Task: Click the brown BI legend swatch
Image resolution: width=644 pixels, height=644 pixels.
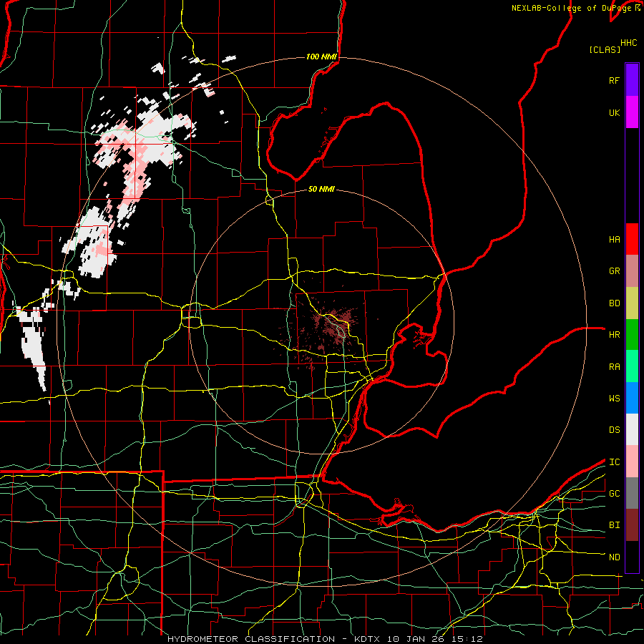Action: [632, 525]
